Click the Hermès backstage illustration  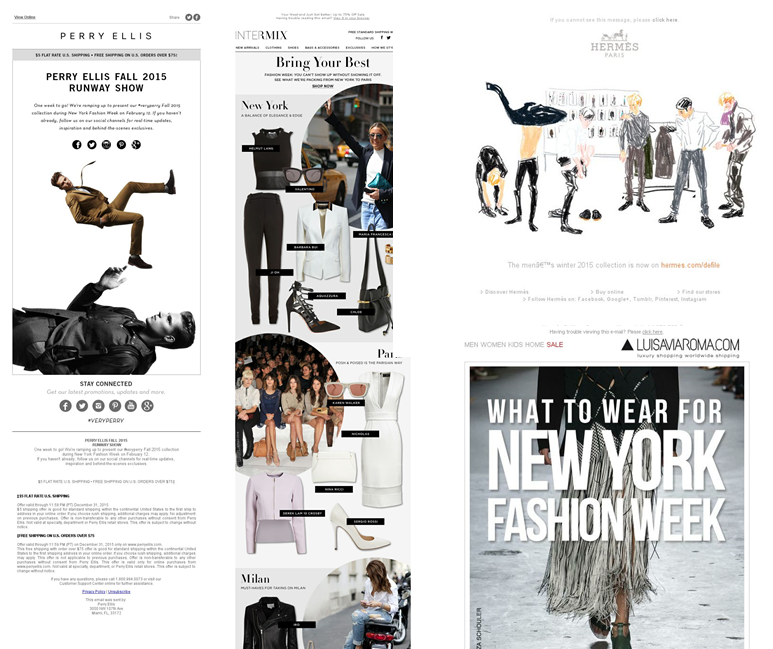(615, 157)
